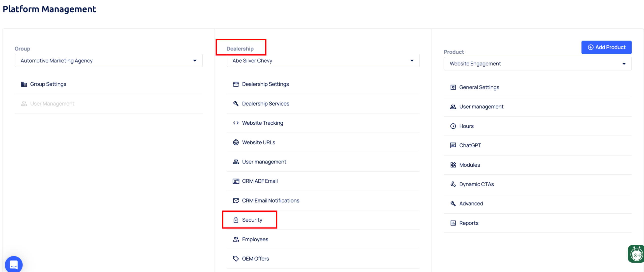Open the green robot assistant widget
This screenshot has height=272, width=644.
(636, 254)
